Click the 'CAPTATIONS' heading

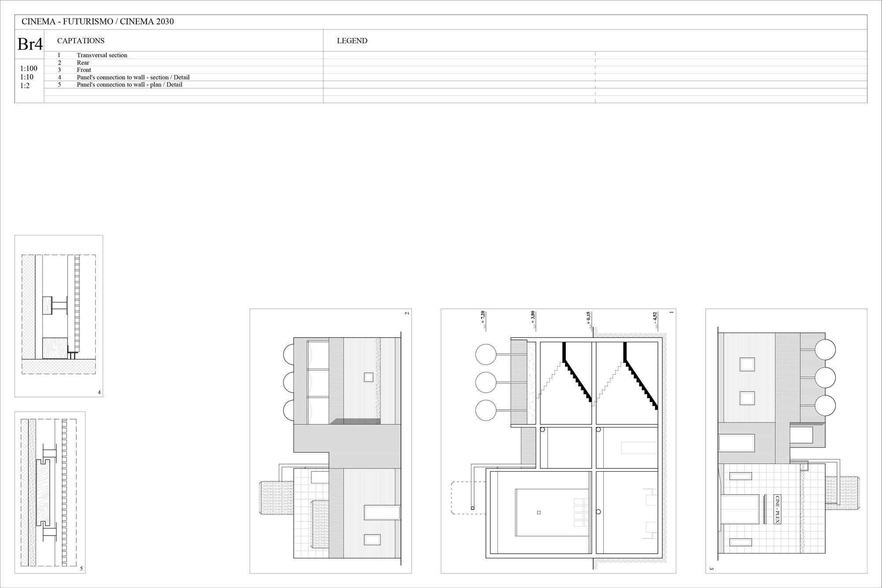click(x=81, y=41)
